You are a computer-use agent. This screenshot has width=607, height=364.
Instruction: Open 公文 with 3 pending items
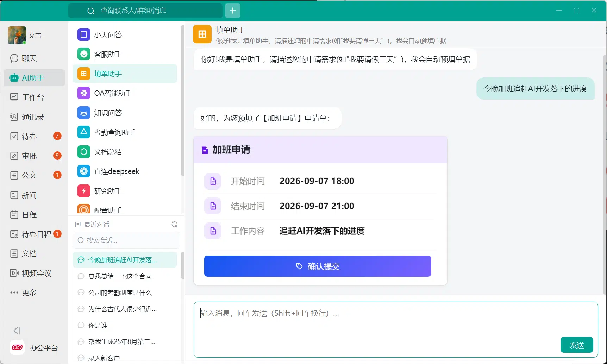click(x=34, y=175)
